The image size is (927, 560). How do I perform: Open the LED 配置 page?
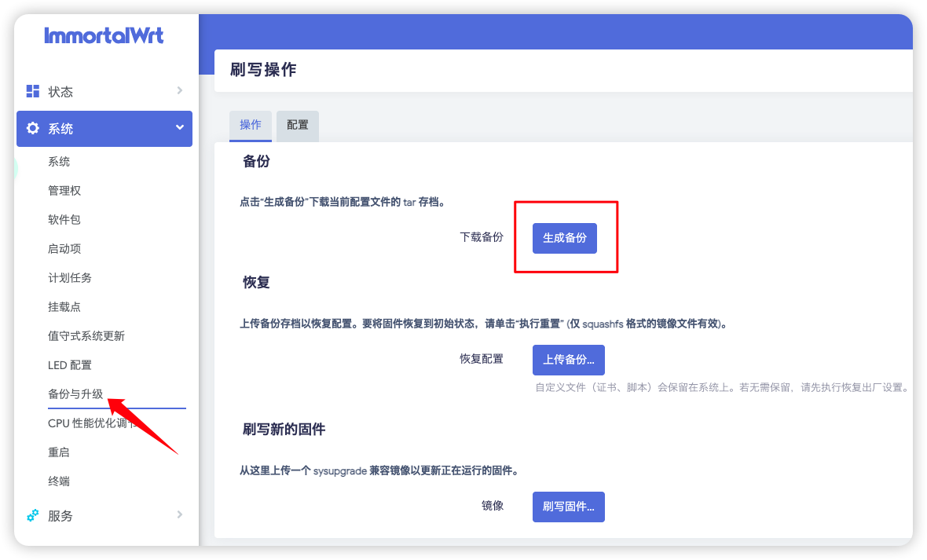tap(70, 365)
